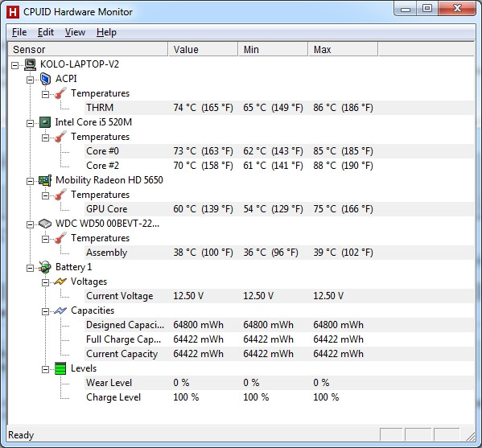Collapse the Intel Core i5 520M node
This screenshot has height=448, width=482.
30,123
